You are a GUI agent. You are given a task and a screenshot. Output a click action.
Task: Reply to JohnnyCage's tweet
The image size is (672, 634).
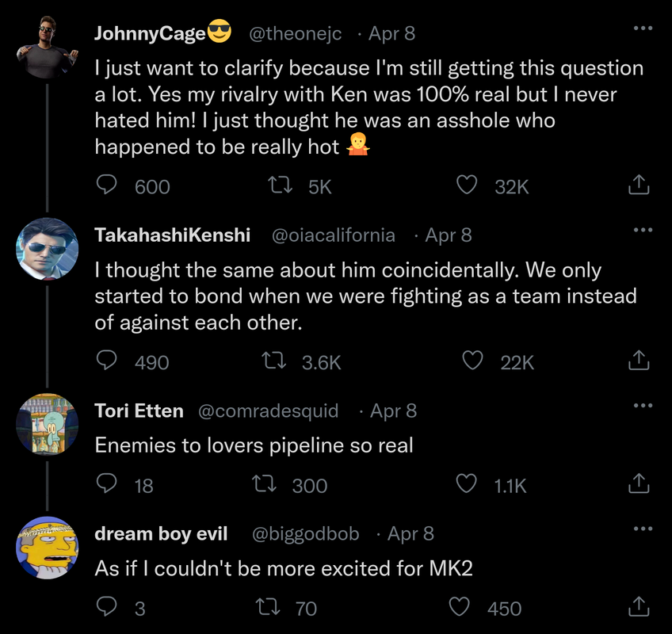click(x=107, y=185)
